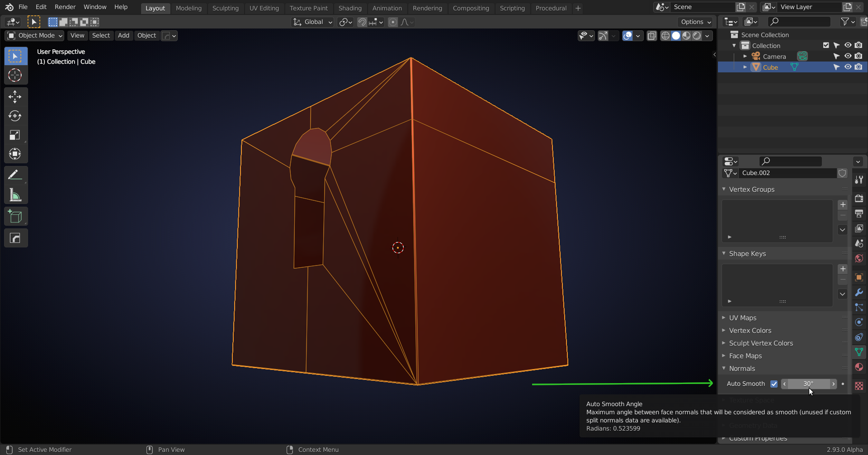This screenshot has width=868, height=455.
Task: Select the Annotate tool
Action: pyautogui.click(x=15, y=174)
